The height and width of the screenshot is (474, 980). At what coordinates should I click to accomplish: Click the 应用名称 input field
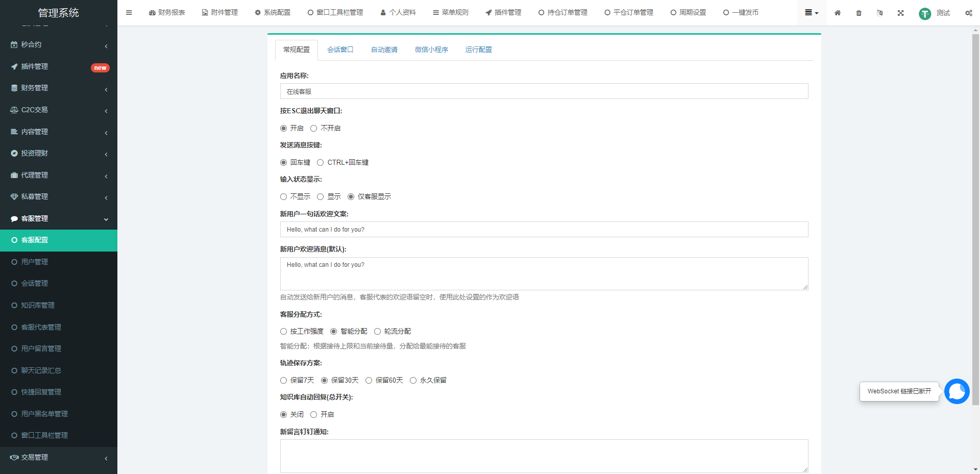click(544, 91)
